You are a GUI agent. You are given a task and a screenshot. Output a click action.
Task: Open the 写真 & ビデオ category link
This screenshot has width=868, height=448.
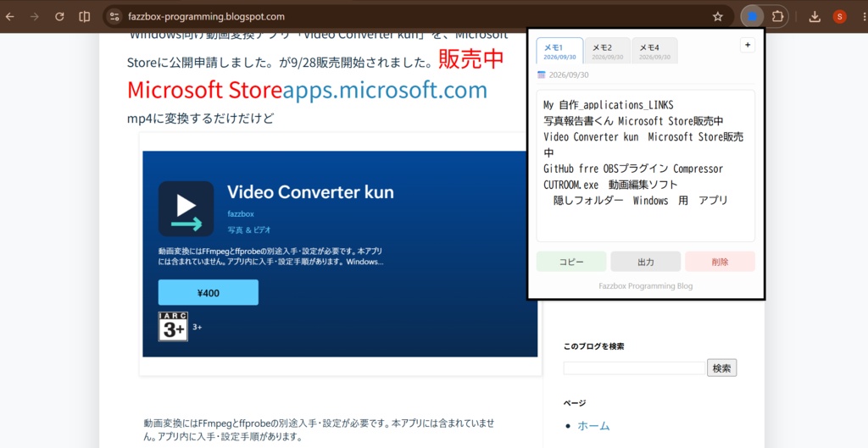pos(249,230)
